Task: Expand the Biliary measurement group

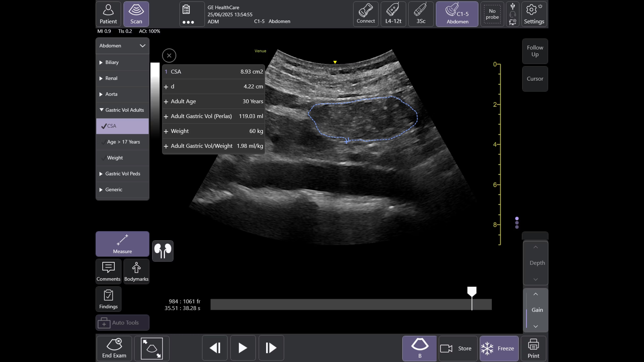Action: [122, 63]
